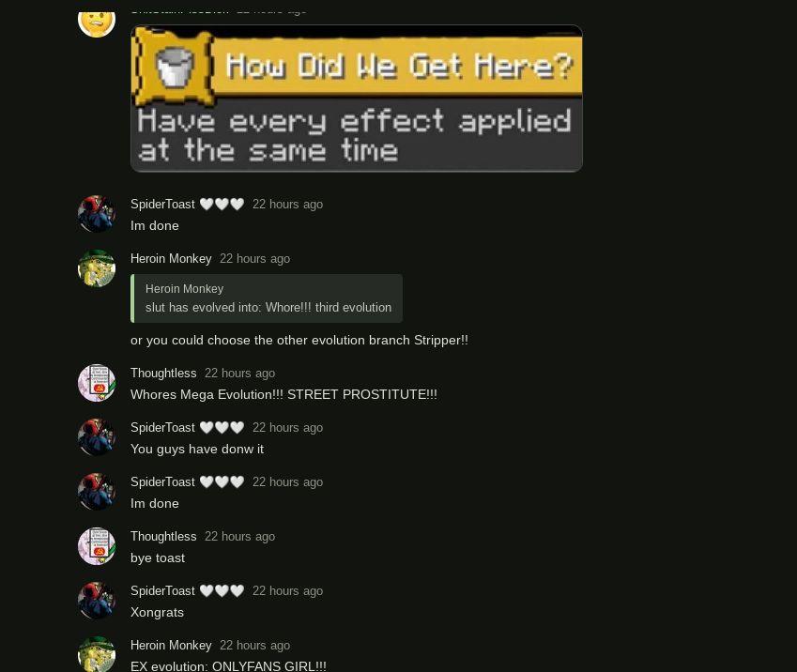Image resolution: width=797 pixels, height=672 pixels.
Task: Click SpiderToast avatar beside "You guys have donw it"
Action: pos(97,437)
